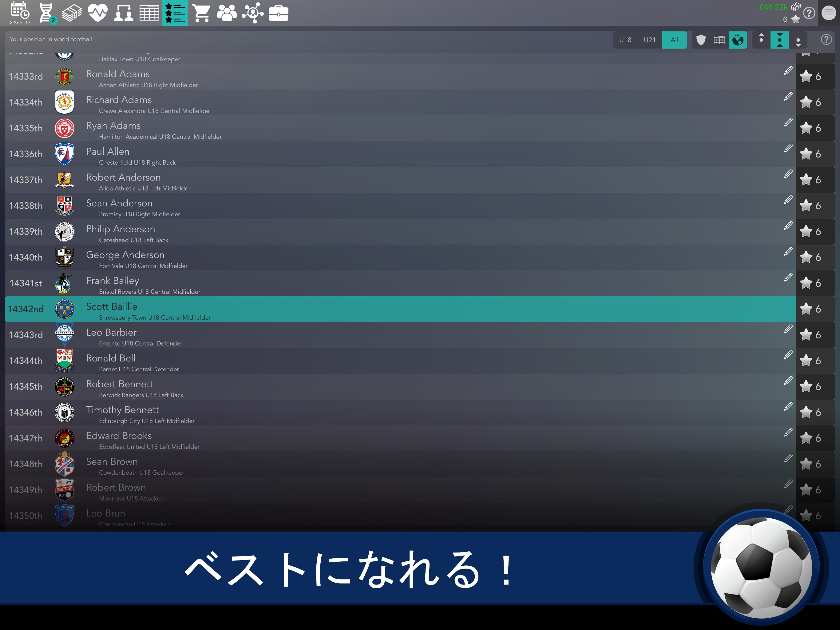Jump to top of rankings list
Screen dimensions: 840x630
point(761,40)
